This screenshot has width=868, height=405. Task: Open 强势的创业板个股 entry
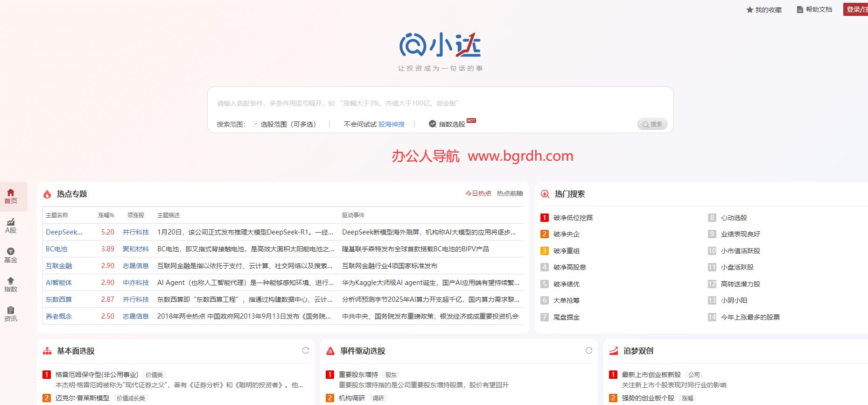point(648,398)
